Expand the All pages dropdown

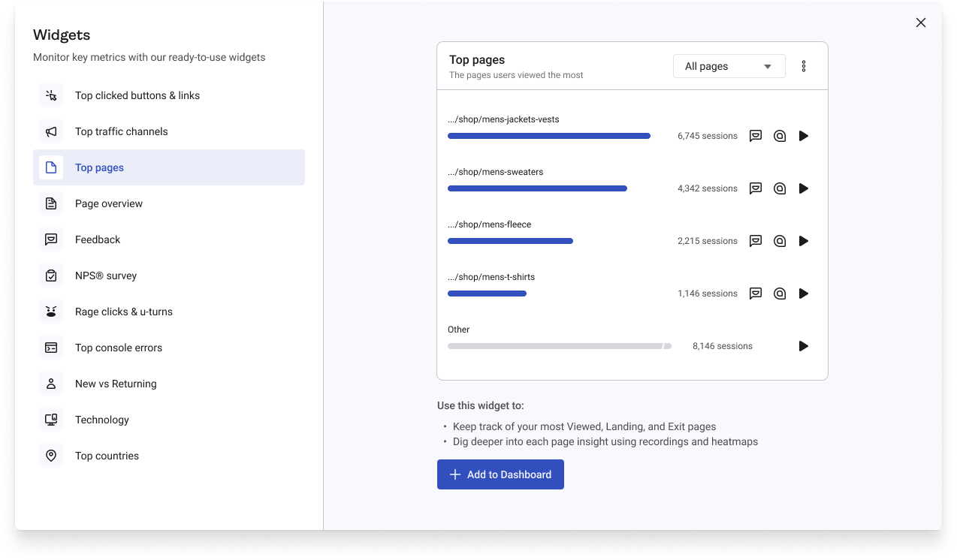(729, 66)
